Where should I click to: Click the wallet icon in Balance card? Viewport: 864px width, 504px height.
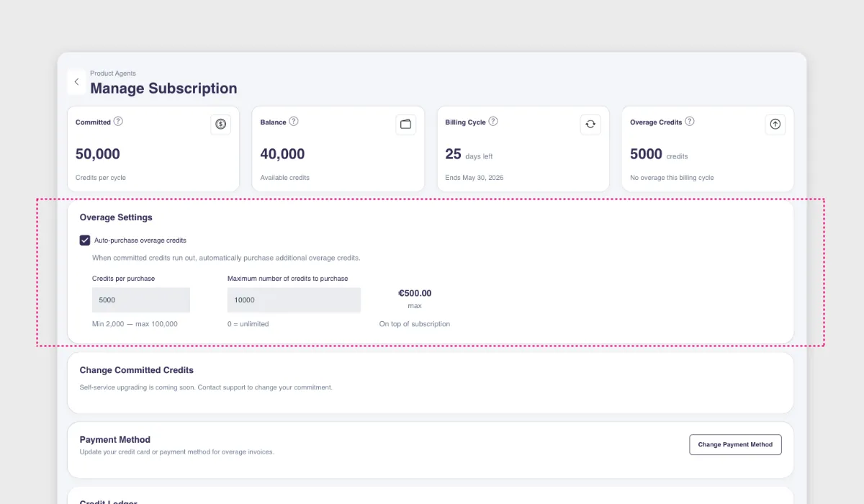pyautogui.click(x=405, y=124)
